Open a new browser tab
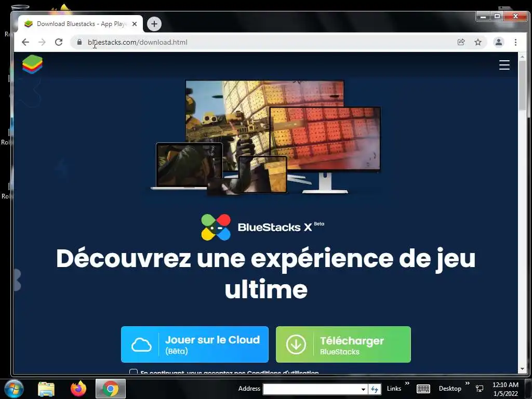The image size is (532, 399). (x=154, y=24)
